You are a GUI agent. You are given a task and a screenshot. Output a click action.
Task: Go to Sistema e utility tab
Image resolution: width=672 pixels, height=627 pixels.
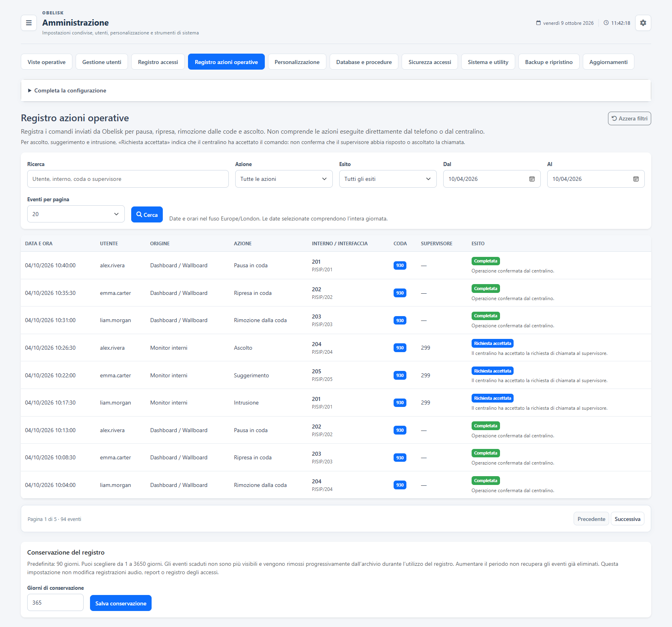pos(488,62)
